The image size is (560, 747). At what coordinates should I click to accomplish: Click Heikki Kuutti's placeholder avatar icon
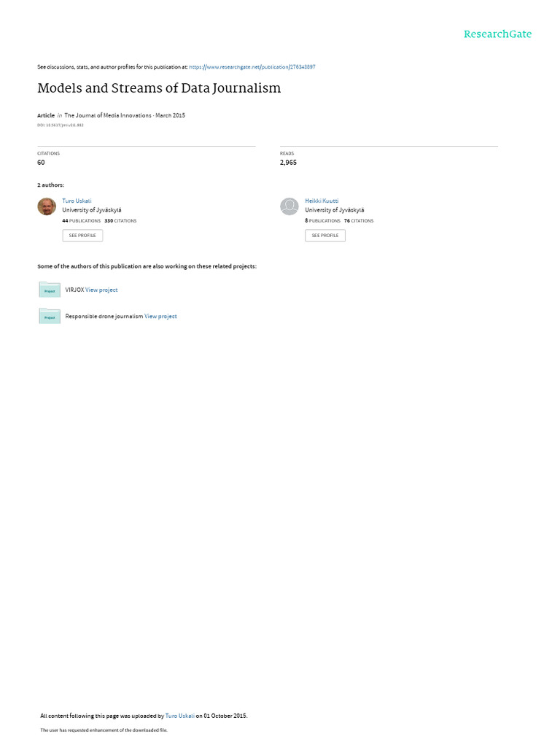point(289,206)
